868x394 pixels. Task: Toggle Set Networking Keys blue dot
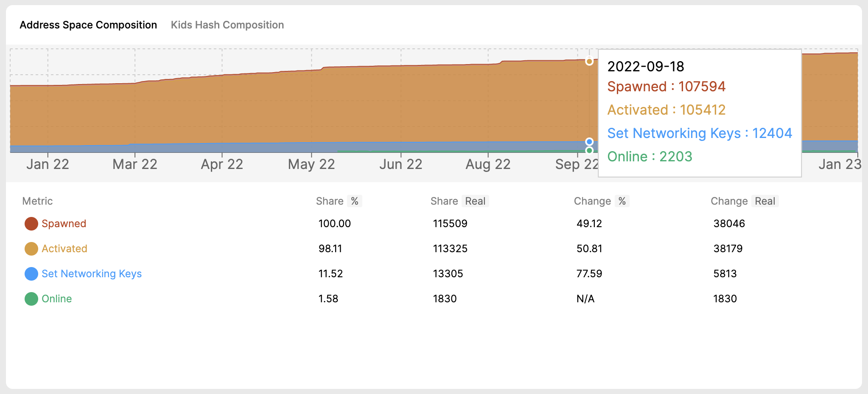pos(31,274)
